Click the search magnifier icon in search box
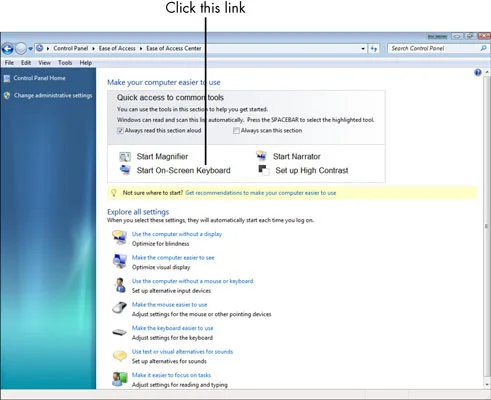491x400 pixels. point(483,48)
